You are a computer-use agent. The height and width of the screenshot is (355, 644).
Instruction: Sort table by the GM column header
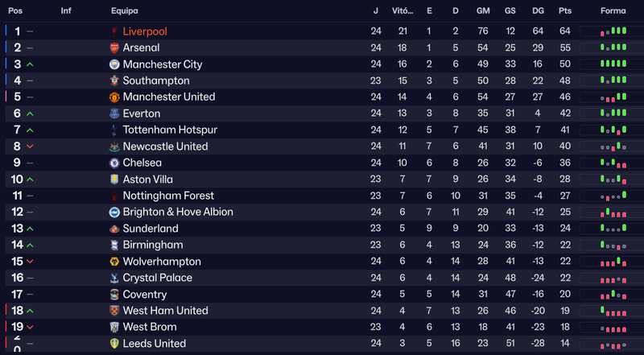click(483, 11)
